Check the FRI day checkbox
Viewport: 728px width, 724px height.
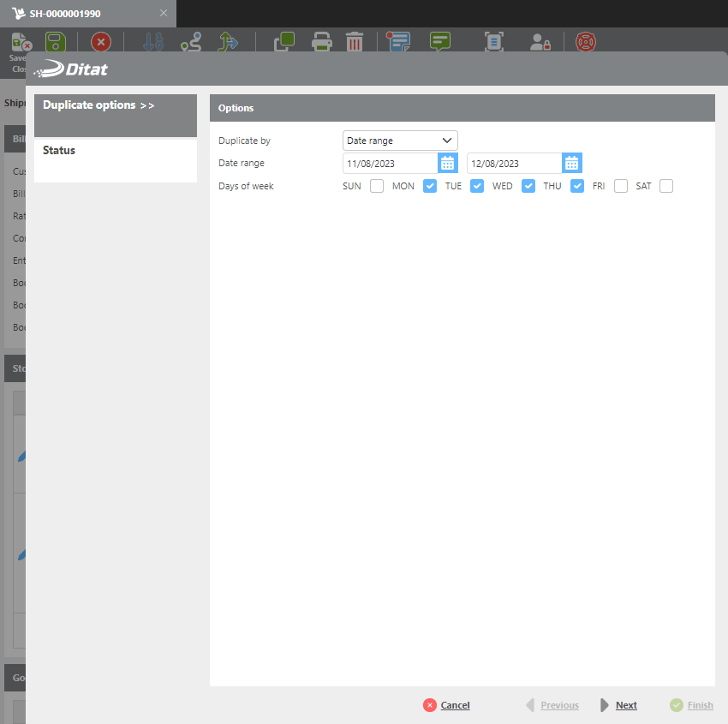coord(621,186)
